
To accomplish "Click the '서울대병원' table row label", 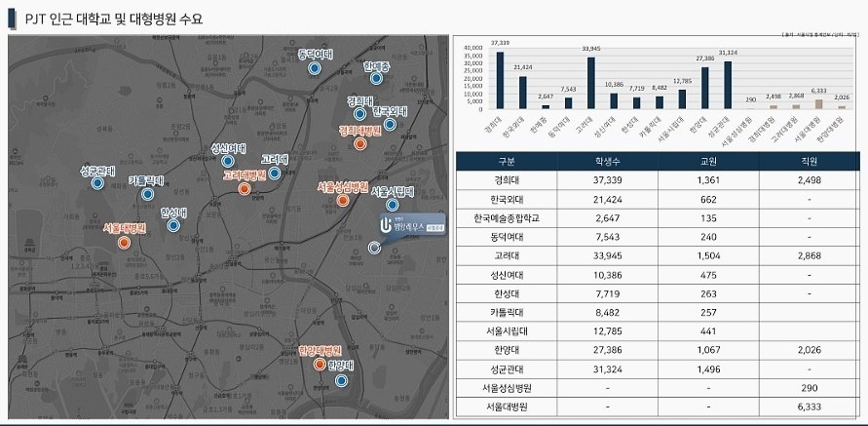I will click(x=507, y=407).
